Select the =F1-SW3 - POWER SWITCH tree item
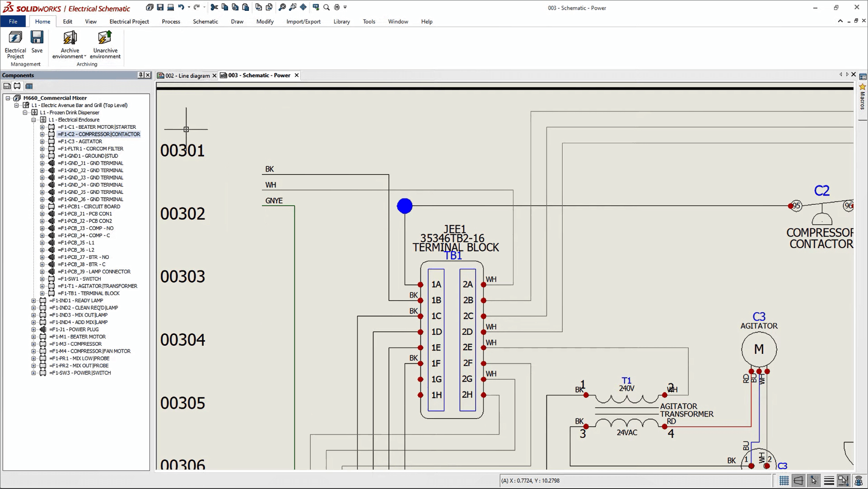 80,373
